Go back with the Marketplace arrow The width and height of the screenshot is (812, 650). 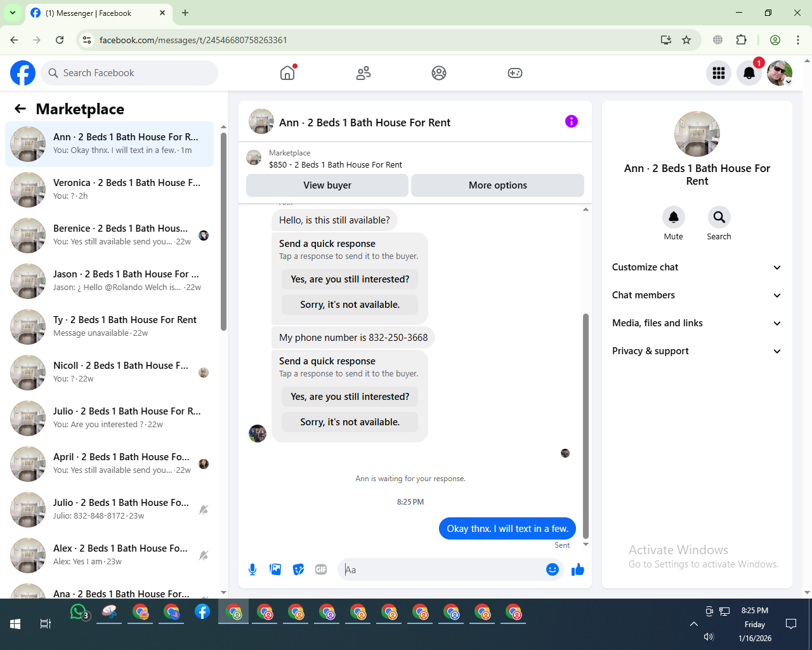pyautogui.click(x=20, y=109)
